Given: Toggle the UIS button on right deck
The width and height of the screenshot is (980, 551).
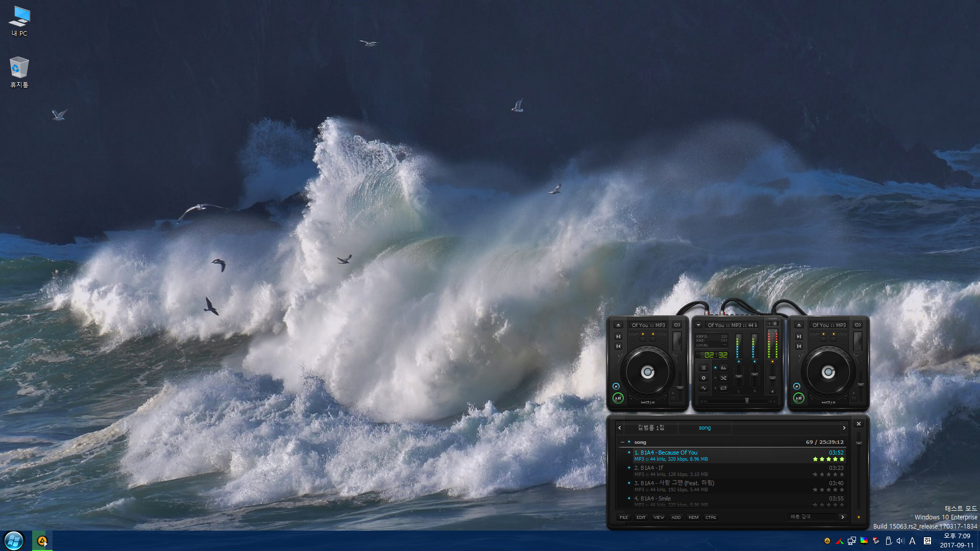Looking at the screenshot, I should (833, 338).
